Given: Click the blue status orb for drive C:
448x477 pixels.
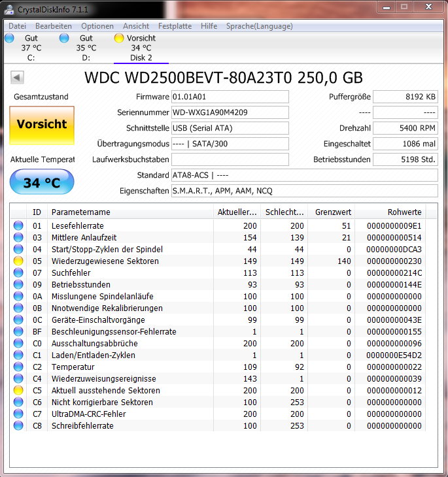Looking at the screenshot, I should (9, 38).
